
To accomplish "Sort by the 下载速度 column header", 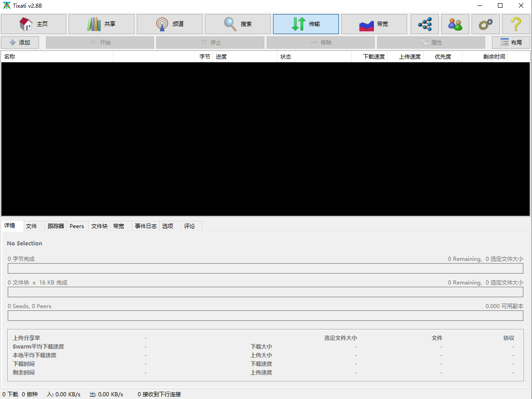I will click(x=369, y=57).
